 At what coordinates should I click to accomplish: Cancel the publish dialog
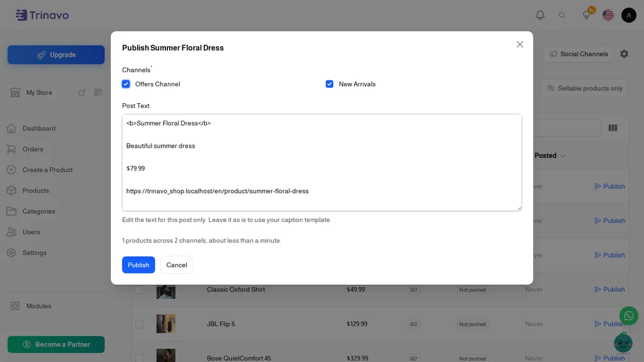(177, 265)
